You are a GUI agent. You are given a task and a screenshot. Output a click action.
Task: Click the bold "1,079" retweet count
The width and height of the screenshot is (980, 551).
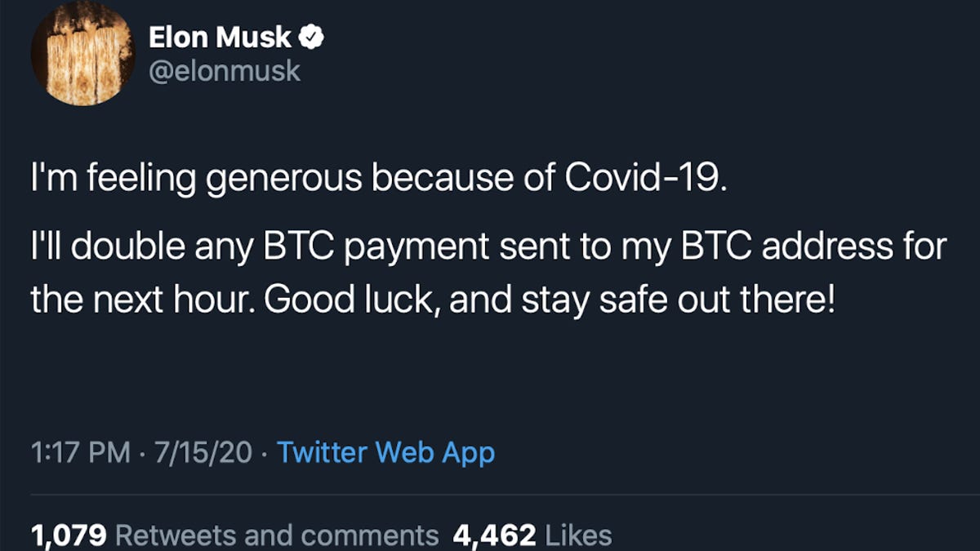(x=69, y=535)
